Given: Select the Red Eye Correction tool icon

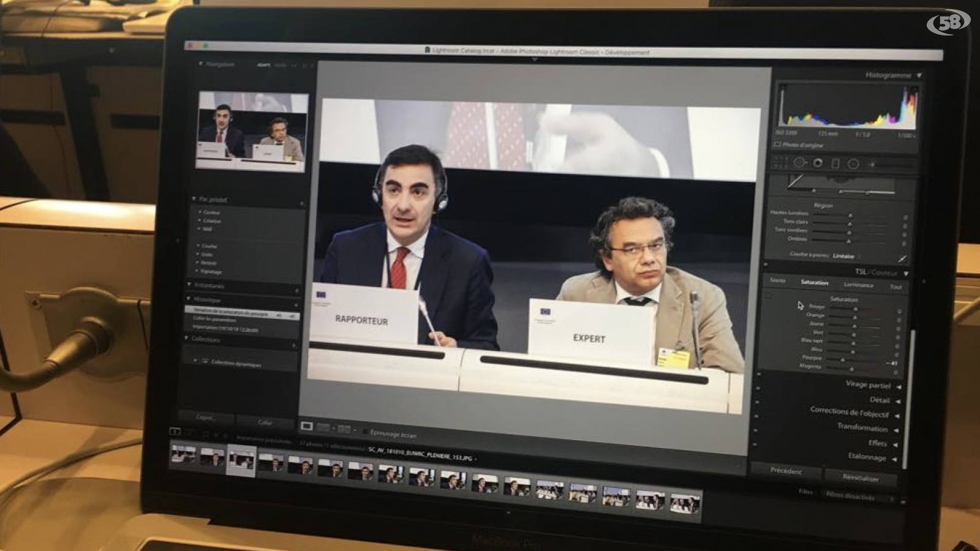Looking at the screenshot, I should 818,163.
